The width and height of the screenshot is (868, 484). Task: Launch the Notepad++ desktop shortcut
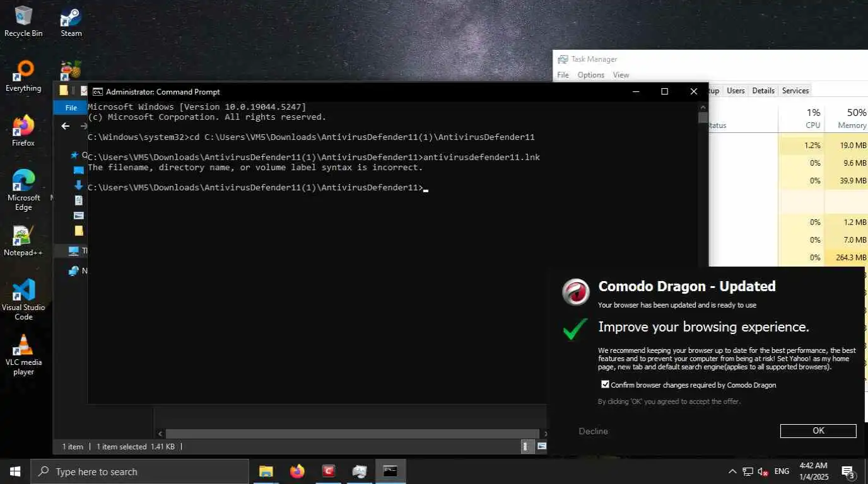click(x=23, y=241)
